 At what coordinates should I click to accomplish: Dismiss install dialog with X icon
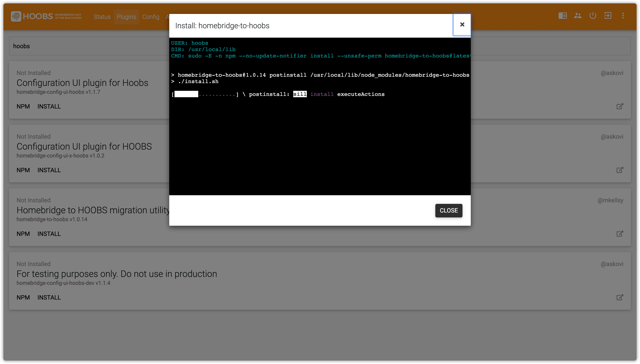(x=462, y=24)
